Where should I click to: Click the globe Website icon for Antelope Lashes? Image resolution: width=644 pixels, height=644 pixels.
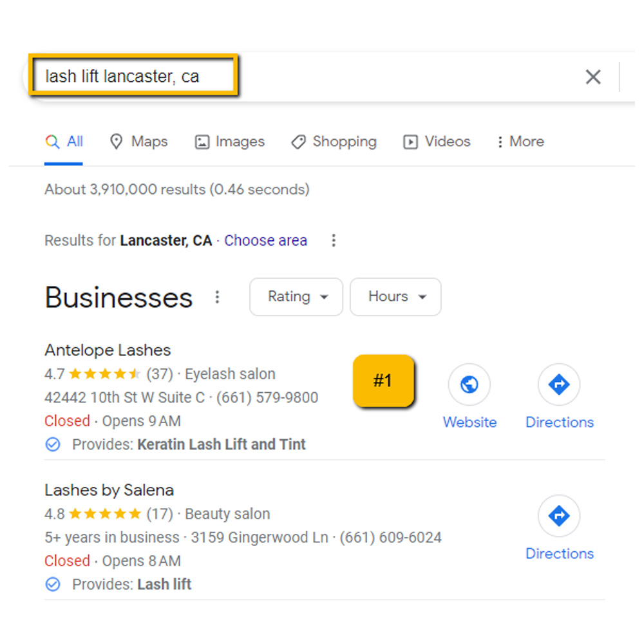(469, 385)
